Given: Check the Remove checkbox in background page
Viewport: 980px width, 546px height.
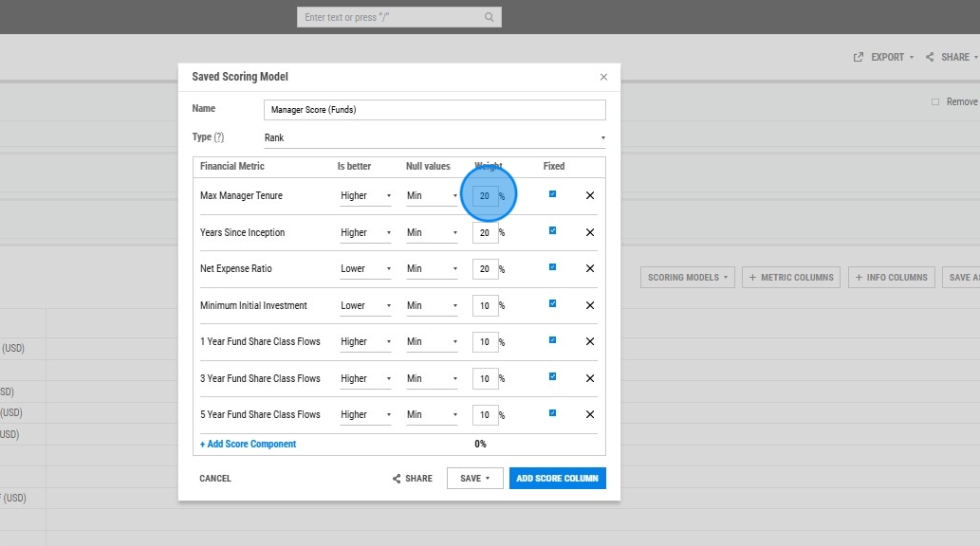Looking at the screenshot, I should click(x=935, y=101).
